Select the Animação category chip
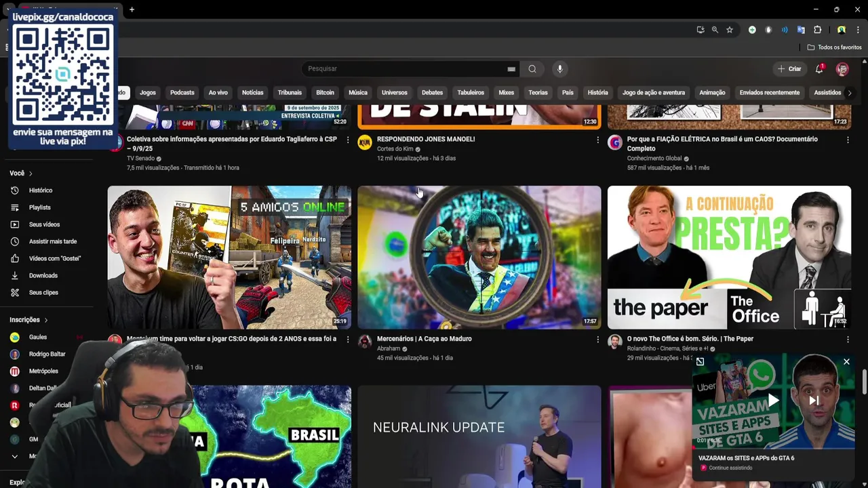The width and height of the screenshot is (868, 488). [x=712, y=93]
